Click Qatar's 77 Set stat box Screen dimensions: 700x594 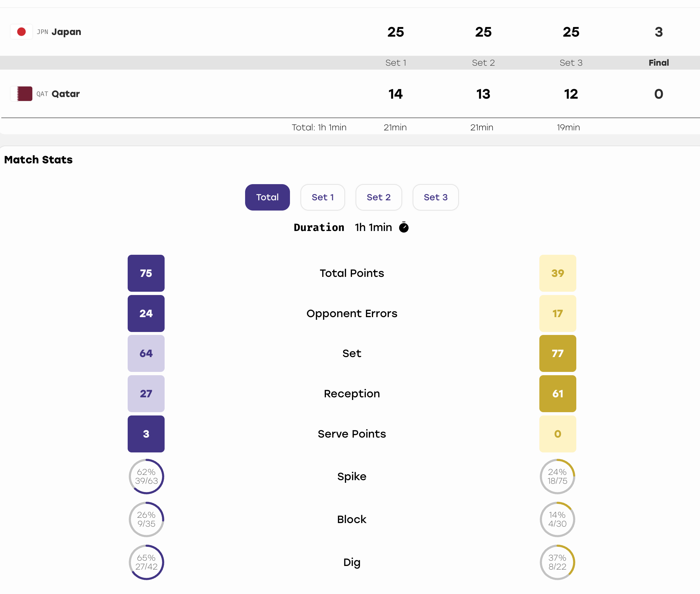[x=557, y=353]
